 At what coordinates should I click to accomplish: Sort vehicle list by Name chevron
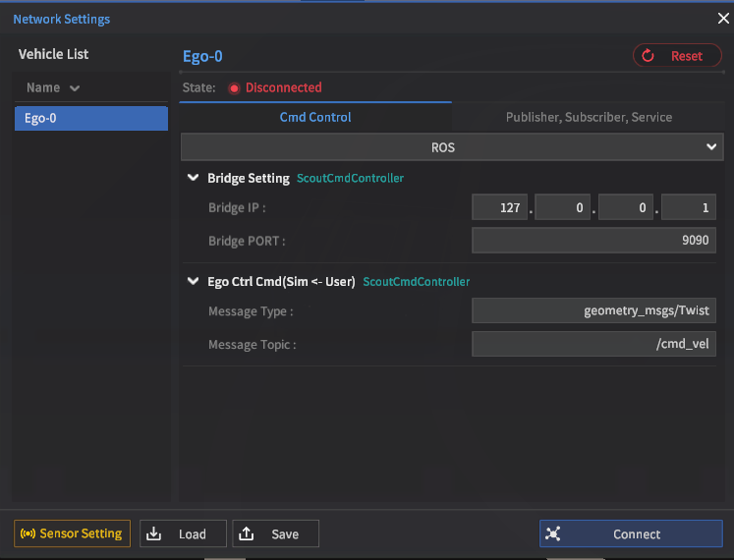[x=75, y=88]
